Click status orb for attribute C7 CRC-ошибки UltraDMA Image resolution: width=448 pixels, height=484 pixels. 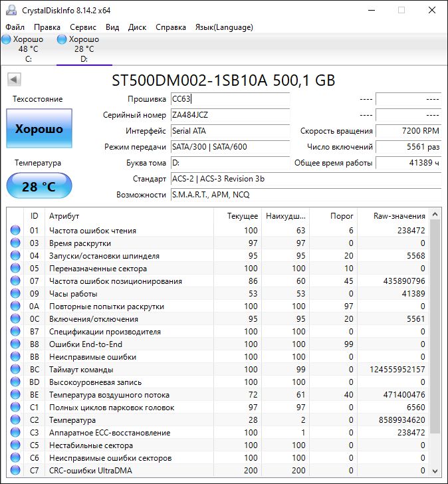15,471
